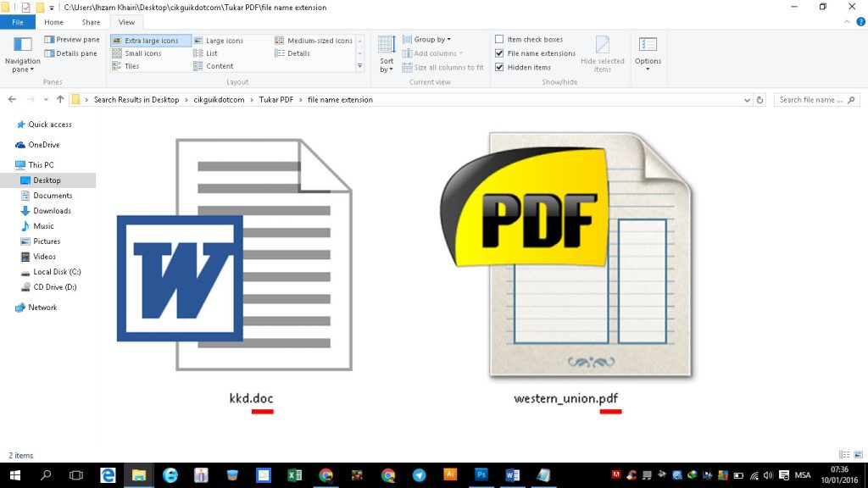Uncheck Hidden items
Image resolution: width=868 pixels, height=488 pixels.
pos(522,67)
